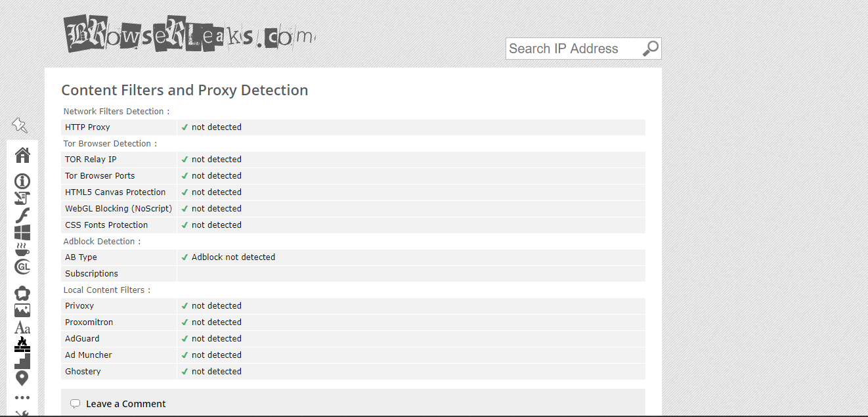Click the flower-shaped icon in sidebar
Viewport: 868px width, 417px height.
coord(22,294)
